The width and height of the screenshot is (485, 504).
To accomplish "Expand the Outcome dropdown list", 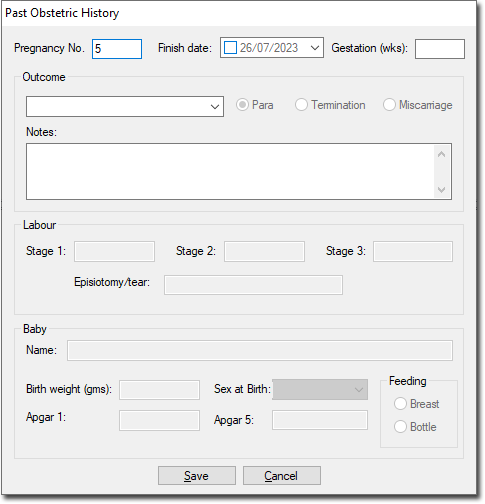I will (x=215, y=107).
